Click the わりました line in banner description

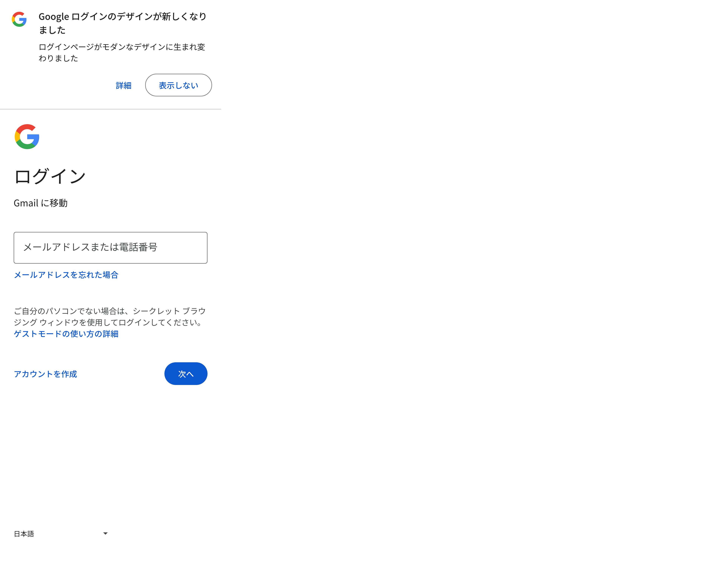(x=58, y=58)
